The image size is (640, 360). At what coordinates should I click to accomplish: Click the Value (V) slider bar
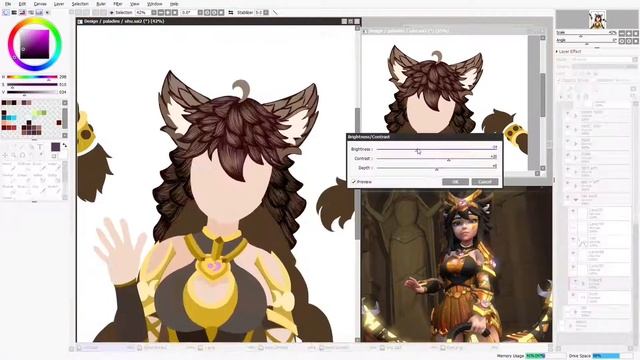(32, 92)
